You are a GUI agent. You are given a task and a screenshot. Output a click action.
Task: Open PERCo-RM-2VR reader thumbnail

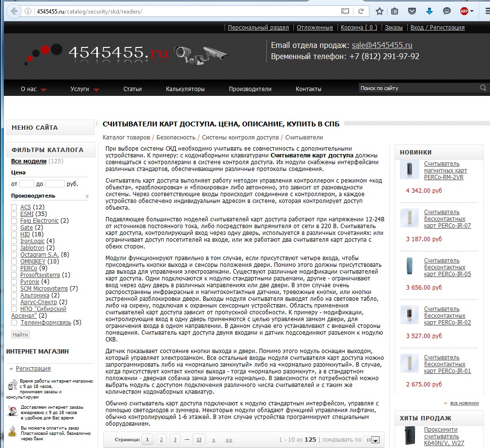(409, 170)
